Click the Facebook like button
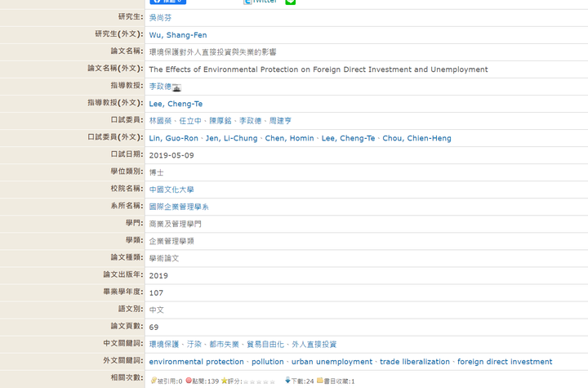 [168, 2]
